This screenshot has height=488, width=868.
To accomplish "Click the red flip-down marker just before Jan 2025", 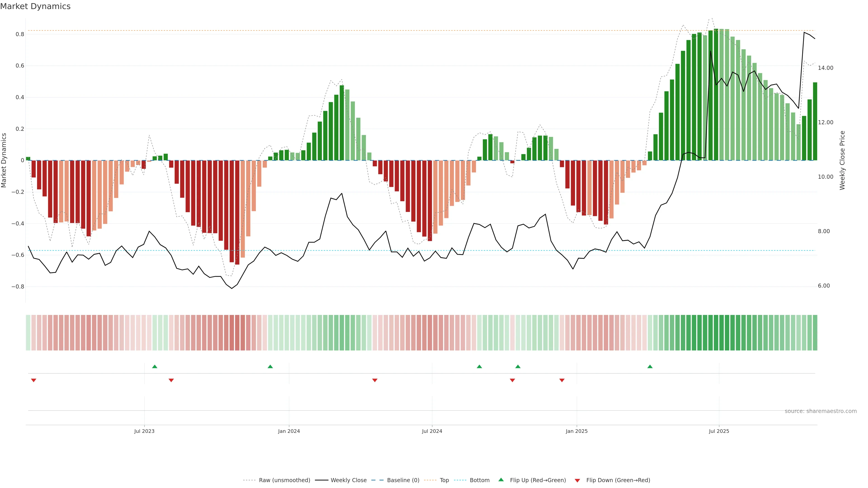I will [562, 380].
